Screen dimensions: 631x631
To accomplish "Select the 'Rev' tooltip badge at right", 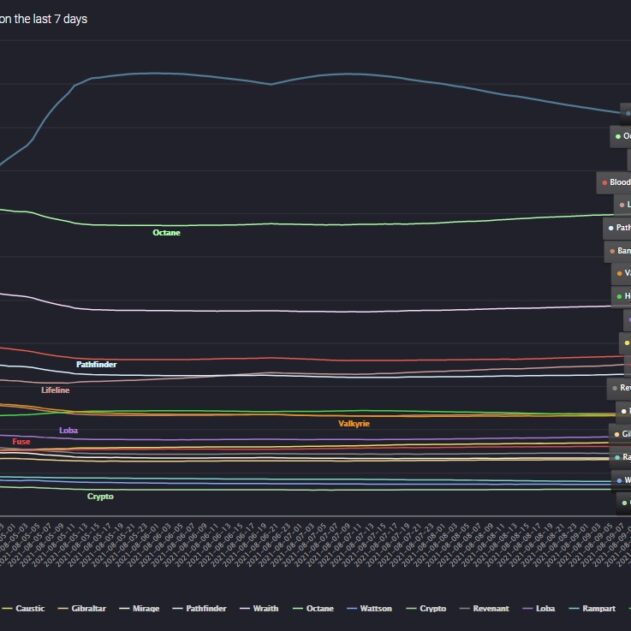I will (x=619, y=388).
